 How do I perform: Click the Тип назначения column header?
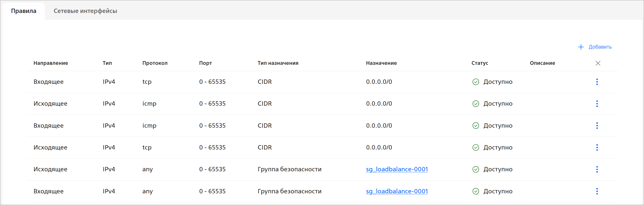point(278,63)
